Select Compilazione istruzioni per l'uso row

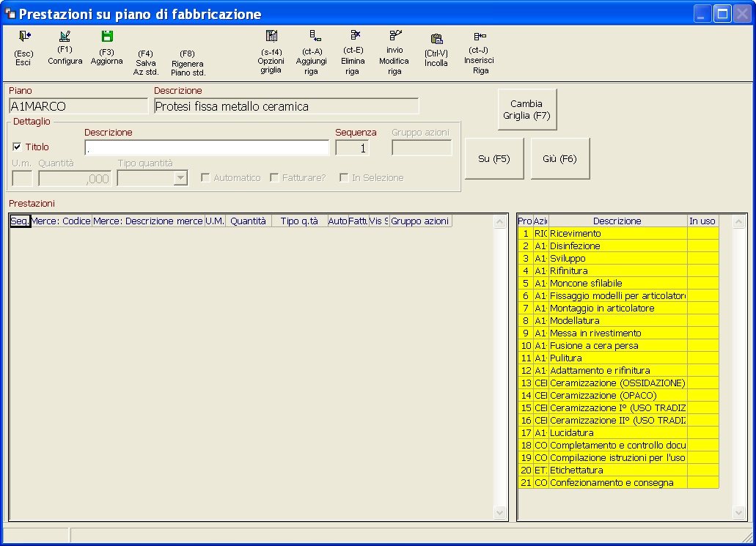(x=618, y=458)
